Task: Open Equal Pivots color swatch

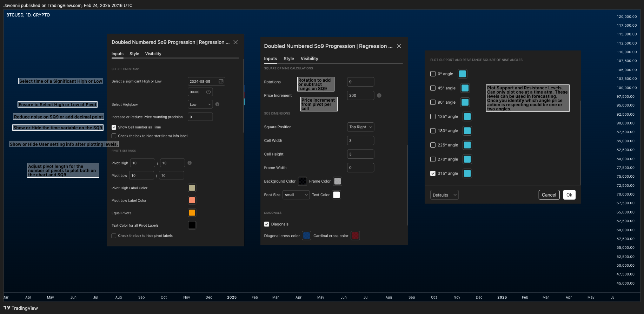Action: (192, 213)
